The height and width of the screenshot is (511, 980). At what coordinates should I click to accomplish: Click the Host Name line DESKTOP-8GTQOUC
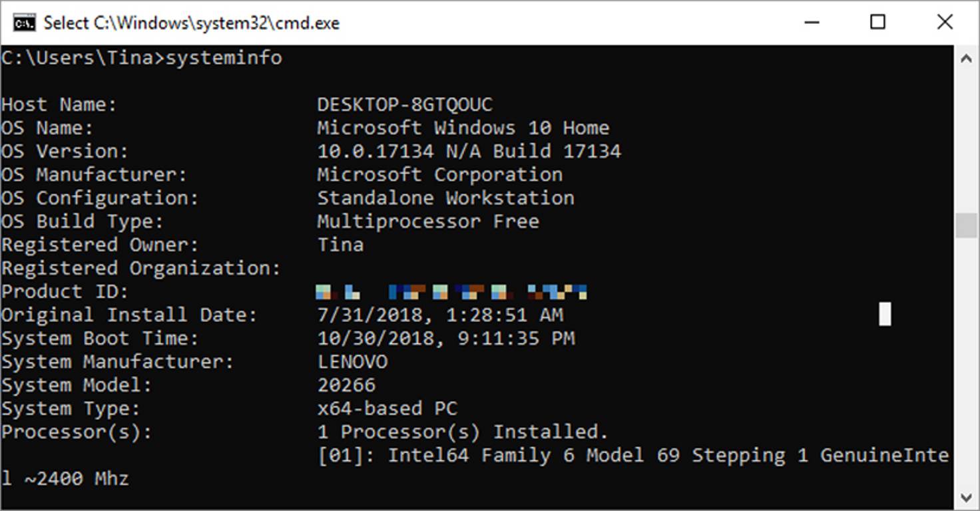click(405, 104)
